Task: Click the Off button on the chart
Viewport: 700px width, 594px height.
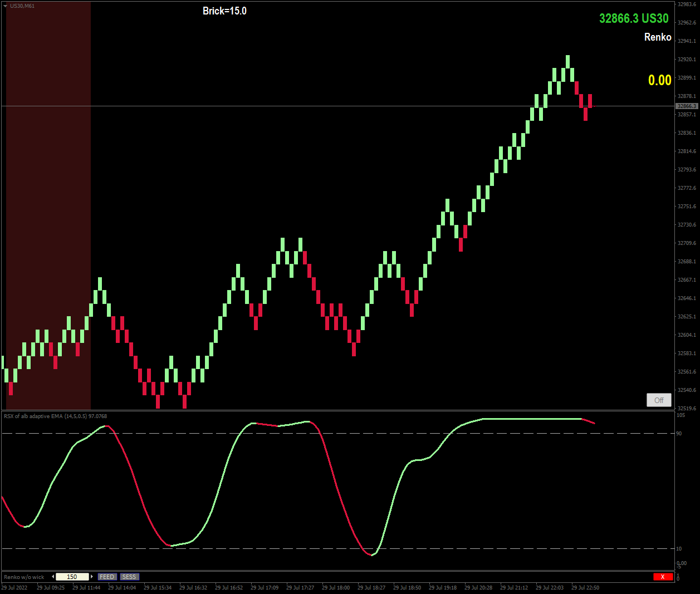Action: 659,400
